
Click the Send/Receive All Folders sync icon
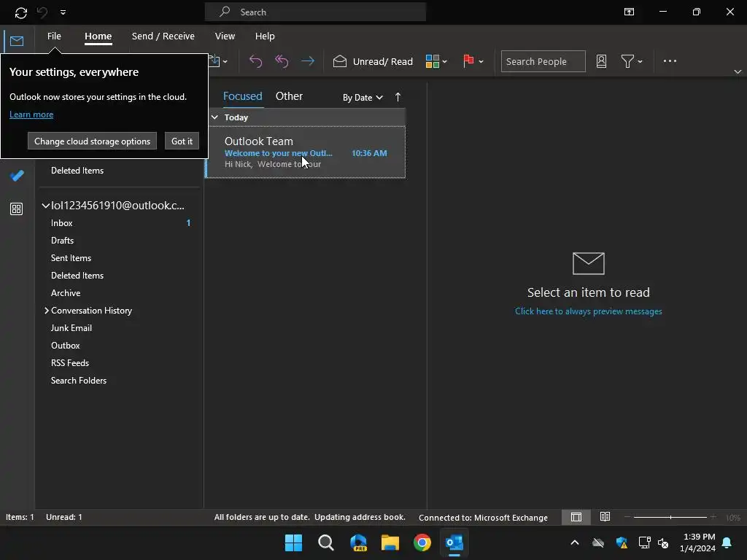point(21,12)
